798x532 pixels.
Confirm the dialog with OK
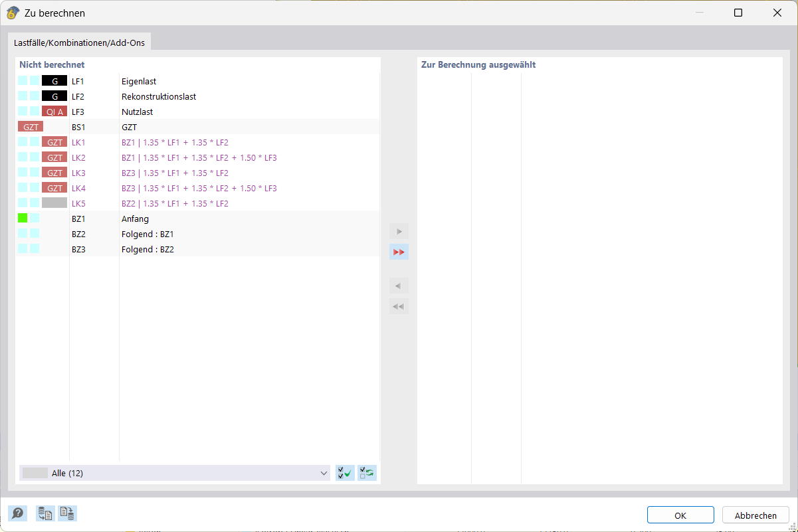pos(680,515)
